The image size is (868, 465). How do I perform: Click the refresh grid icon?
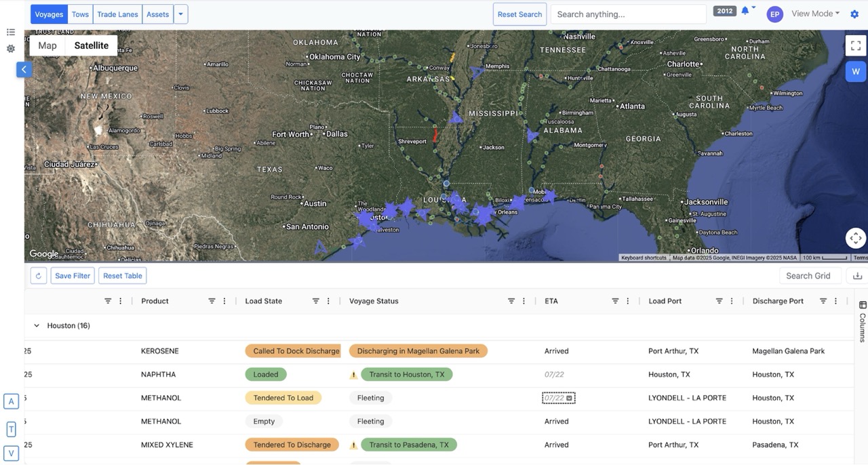tap(38, 275)
